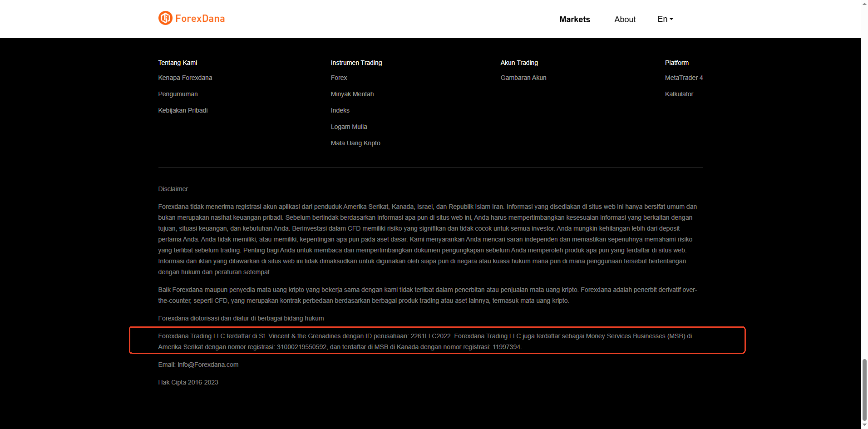This screenshot has height=429, width=868.
Task: Select the Forex instrument link
Action: (339, 78)
